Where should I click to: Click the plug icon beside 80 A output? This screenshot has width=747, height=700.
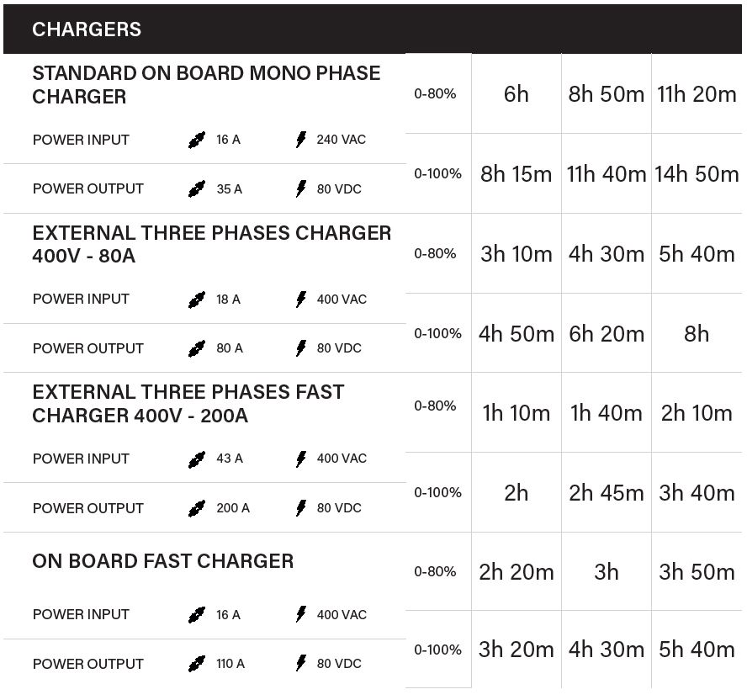197,349
